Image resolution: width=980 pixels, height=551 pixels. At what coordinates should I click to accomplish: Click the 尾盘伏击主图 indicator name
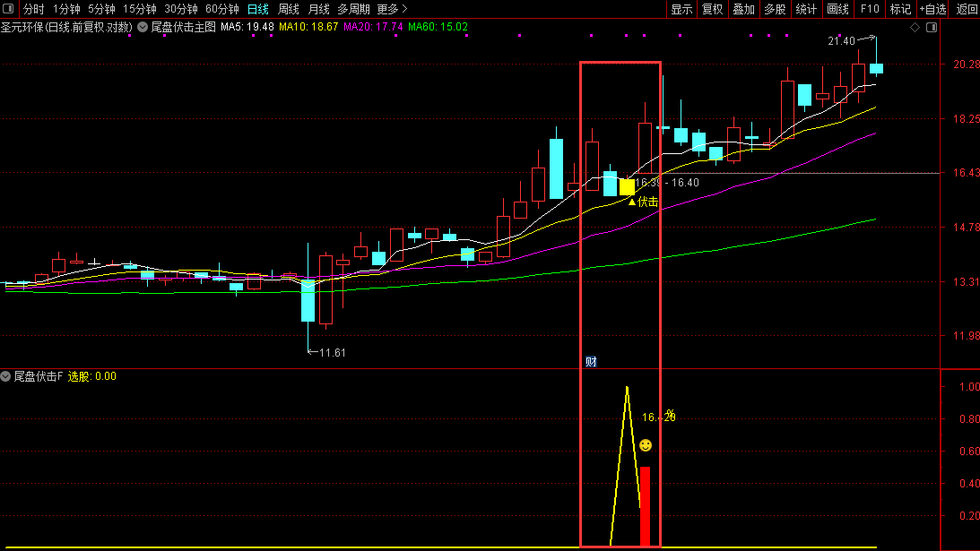coord(184,27)
